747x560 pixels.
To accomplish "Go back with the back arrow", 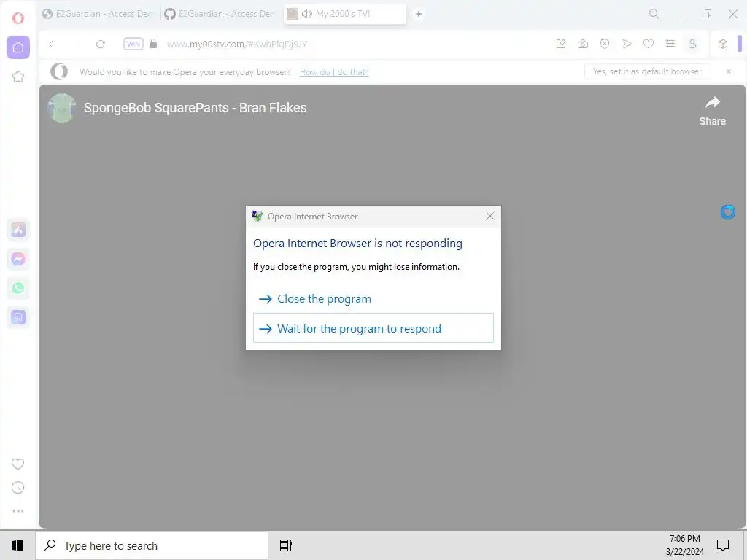I will [51, 44].
